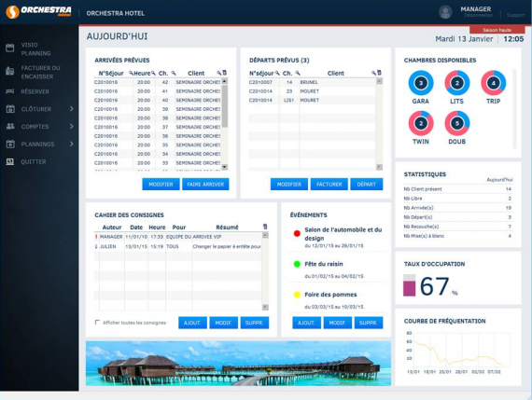Select the JULIEN consigne row
532x400 pixels.
(x=177, y=246)
